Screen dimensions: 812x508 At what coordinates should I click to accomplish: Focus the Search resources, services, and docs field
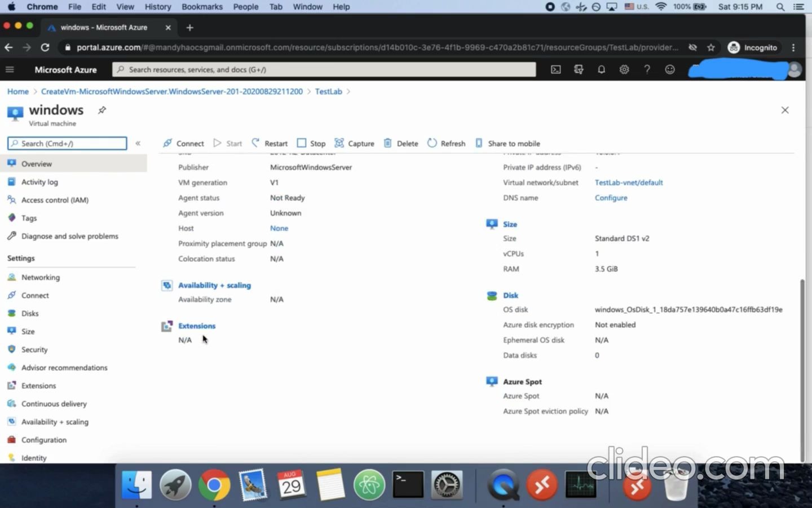coord(324,69)
